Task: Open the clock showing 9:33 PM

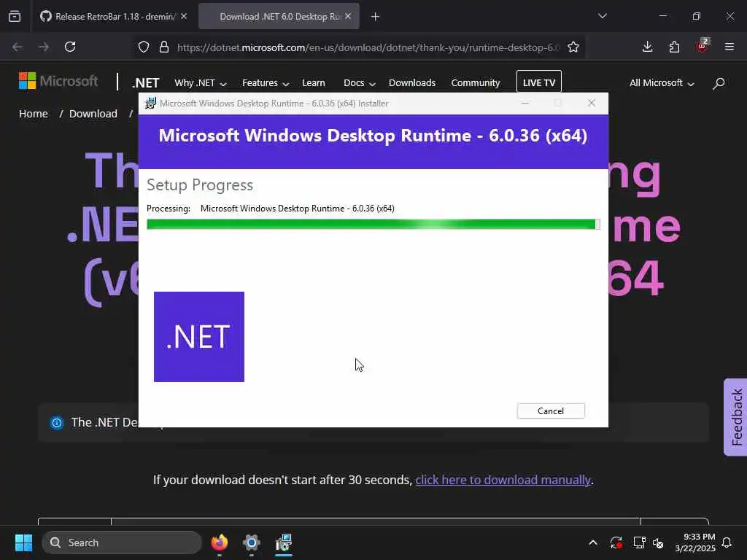Action: coord(695,542)
